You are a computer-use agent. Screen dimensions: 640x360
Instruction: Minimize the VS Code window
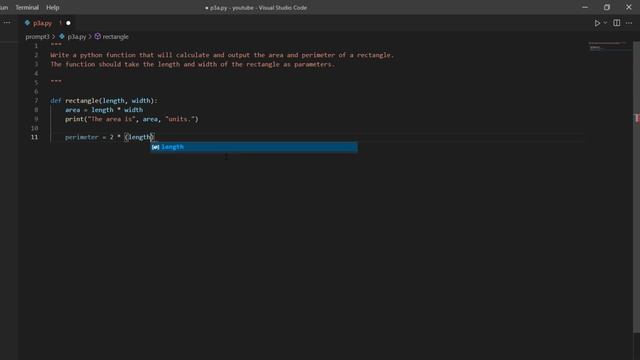585,7
